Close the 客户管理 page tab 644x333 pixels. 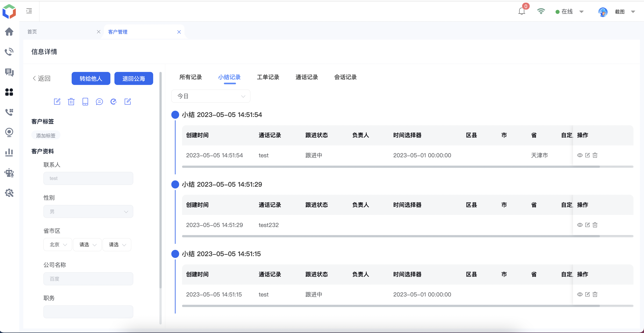click(179, 32)
